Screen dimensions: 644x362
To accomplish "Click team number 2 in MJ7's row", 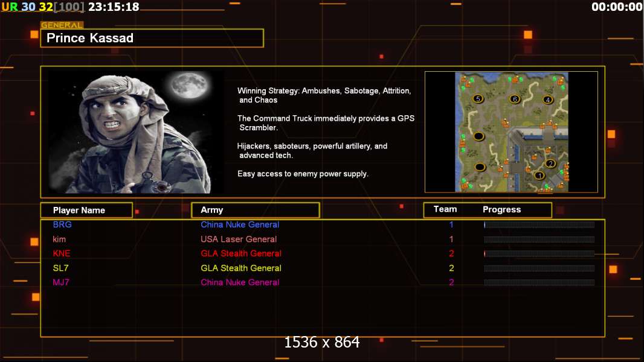I will (x=451, y=282).
